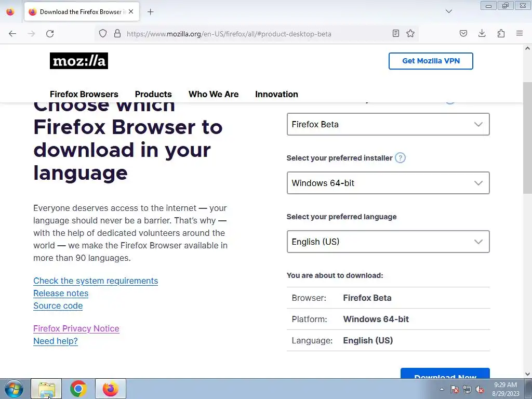532x399 pixels.
Task: Launch Google Chrome from taskbar
Action: 78,389
